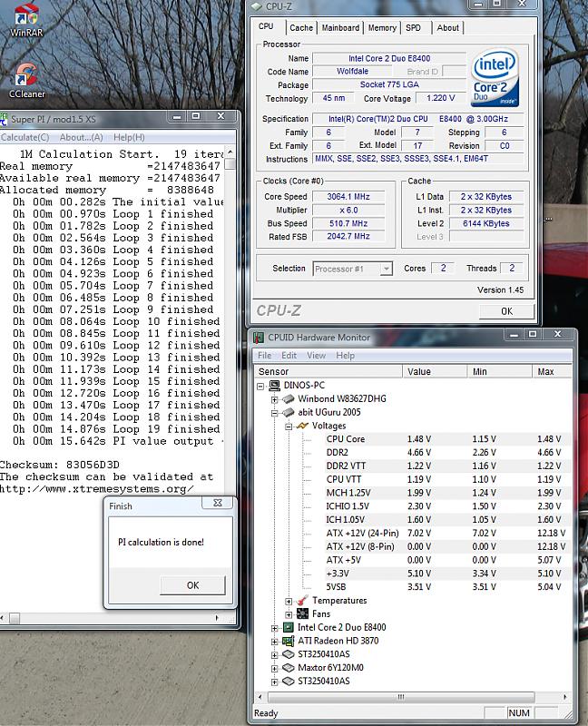Click the Rated FSB 2042.7 MHz field
The image size is (588, 726).
348,236
